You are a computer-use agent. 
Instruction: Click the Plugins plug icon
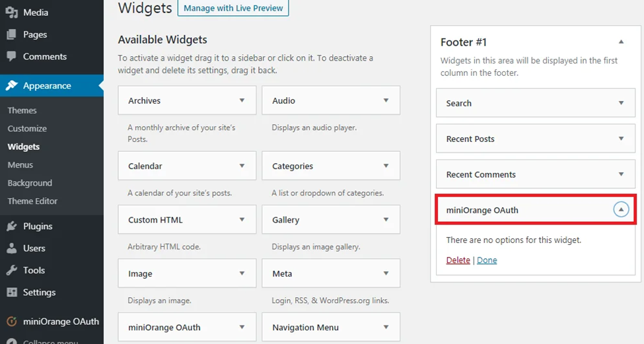(12, 226)
